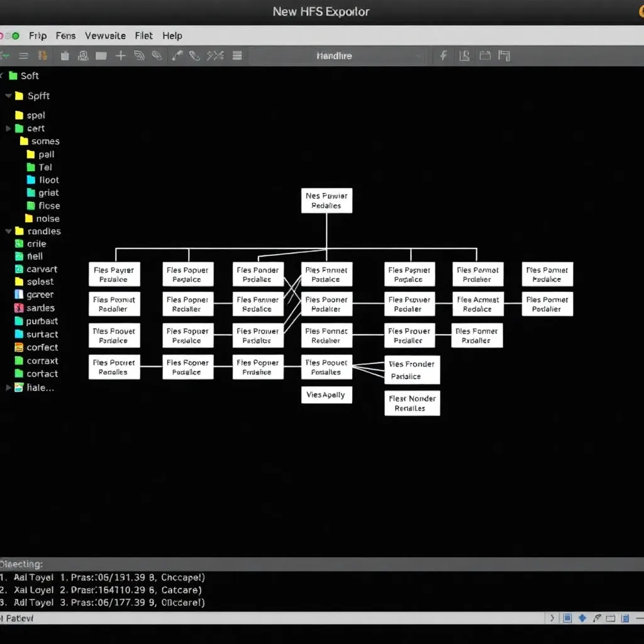
Task: Collapse the Spfft folder
Action: pos(9,96)
